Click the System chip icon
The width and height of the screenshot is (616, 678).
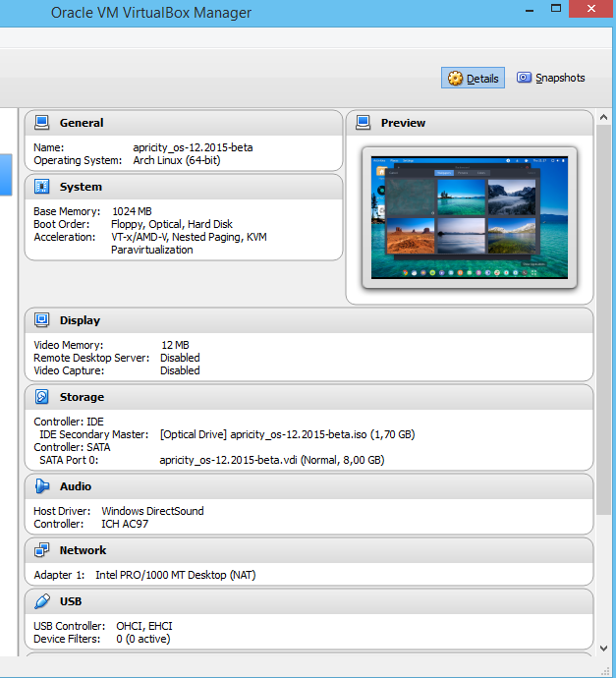[42, 187]
